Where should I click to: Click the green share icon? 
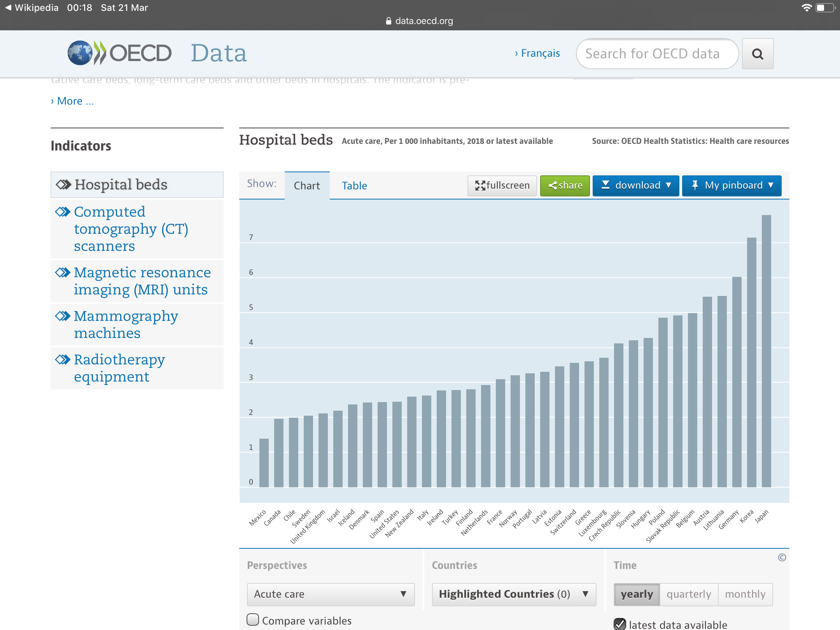(x=553, y=185)
